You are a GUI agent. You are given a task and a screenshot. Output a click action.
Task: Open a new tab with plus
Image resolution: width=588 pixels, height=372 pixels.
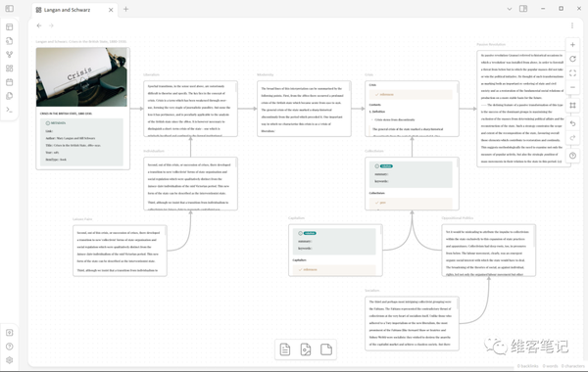(126, 9)
